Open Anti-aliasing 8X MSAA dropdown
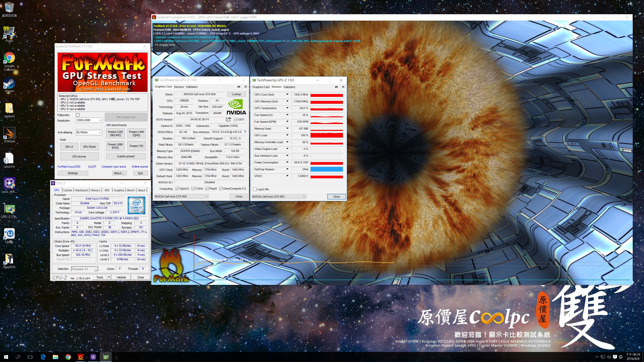The height and width of the screenshot is (362, 644). click(89, 132)
